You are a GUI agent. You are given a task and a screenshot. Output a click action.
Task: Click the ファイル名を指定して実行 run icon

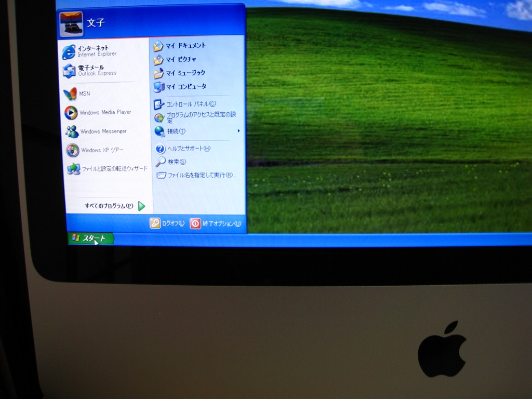pos(161,175)
